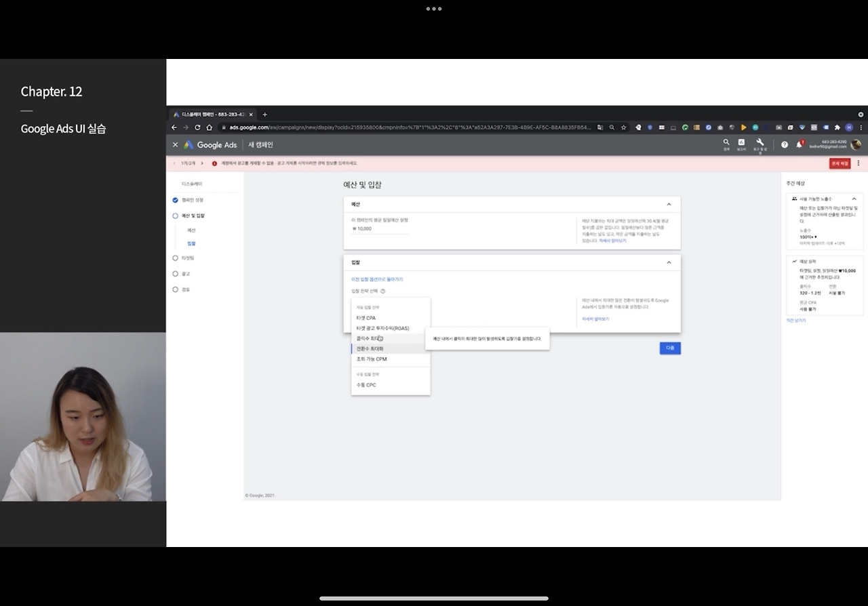Go to the next alert message
The image size is (868, 606).
(x=201, y=163)
